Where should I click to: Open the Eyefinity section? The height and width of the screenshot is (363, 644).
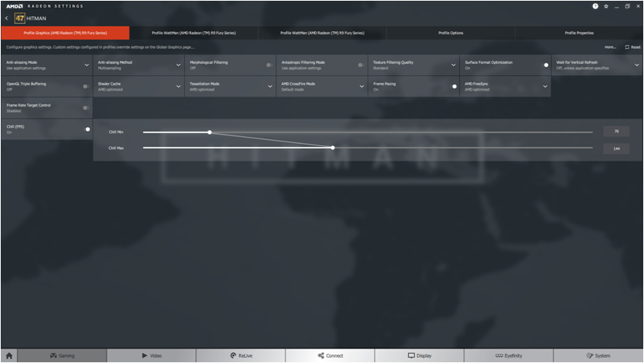pos(509,355)
